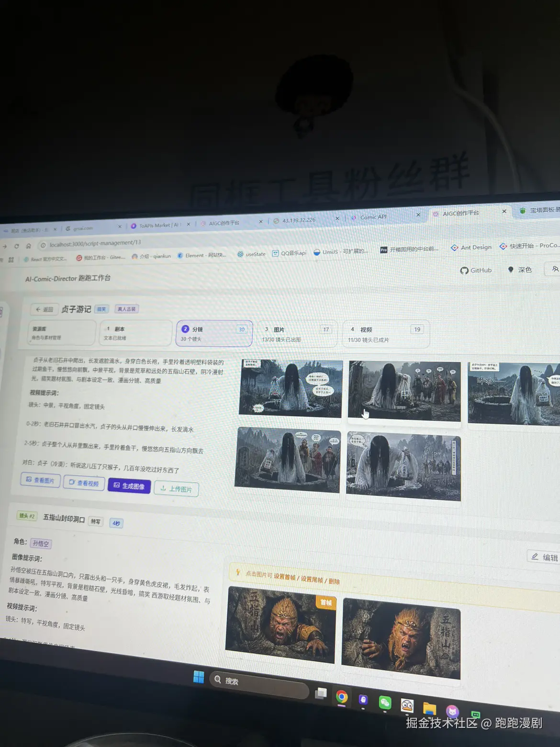Open WeChat from the taskbar
This screenshot has height=747, width=560.
[x=385, y=702]
